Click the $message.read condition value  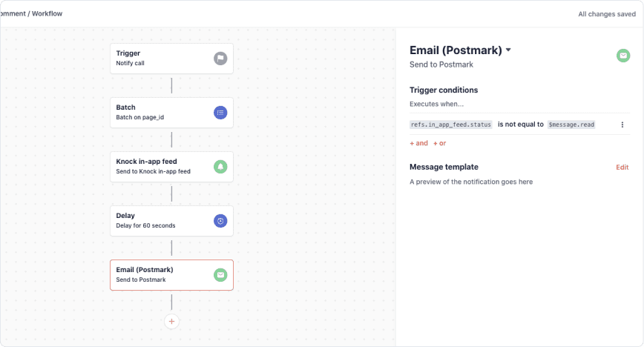click(x=571, y=125)
